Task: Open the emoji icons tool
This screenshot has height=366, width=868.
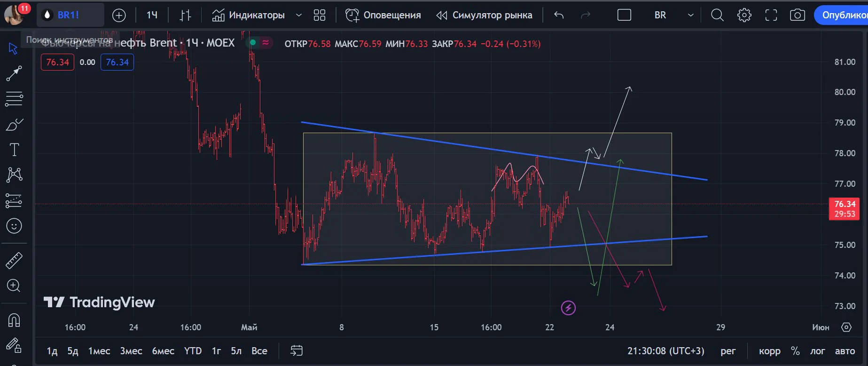Action: pyautogui.click(x=14, y=226)
